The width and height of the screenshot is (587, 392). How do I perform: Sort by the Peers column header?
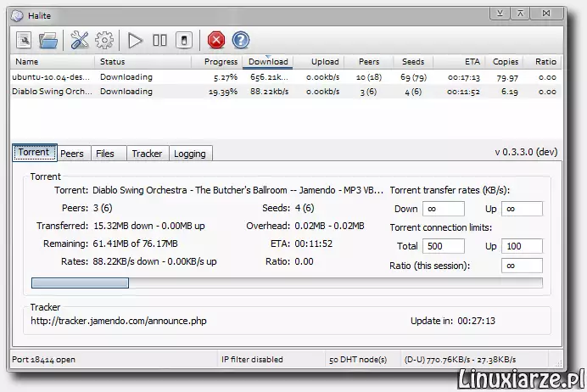[369, 62]
